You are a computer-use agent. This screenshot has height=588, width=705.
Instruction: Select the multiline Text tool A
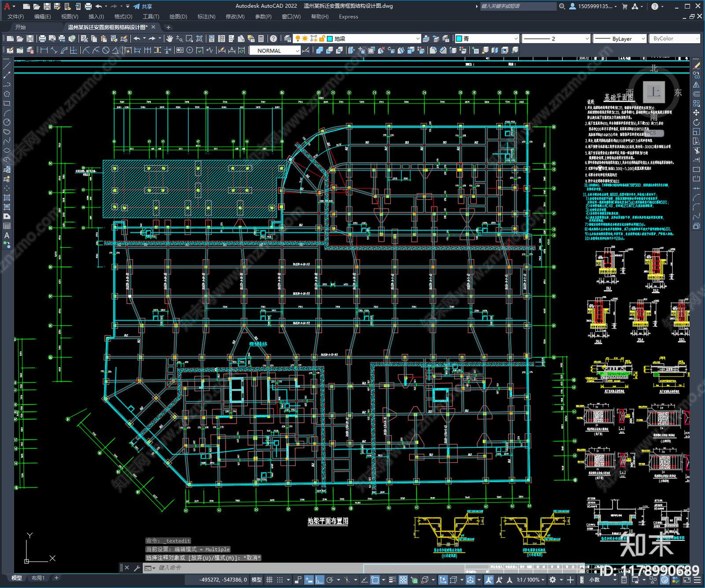[x=7, y=235]
